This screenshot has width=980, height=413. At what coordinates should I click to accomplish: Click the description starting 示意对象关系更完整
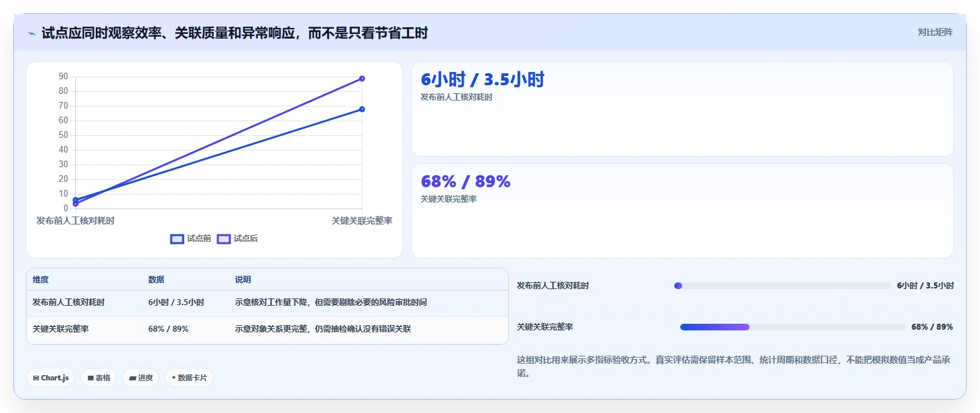[x=323, y=329]
